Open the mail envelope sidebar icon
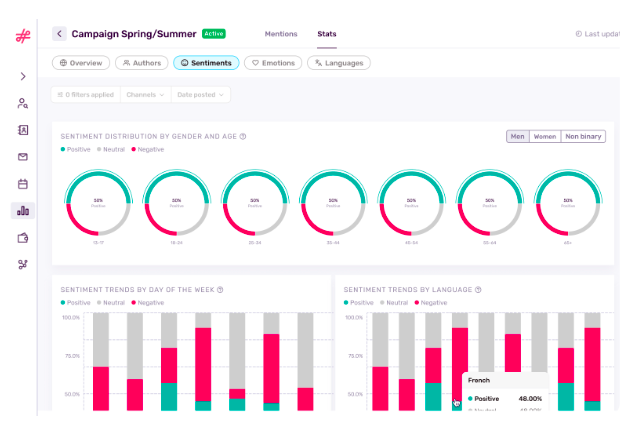 click(22, 157)
